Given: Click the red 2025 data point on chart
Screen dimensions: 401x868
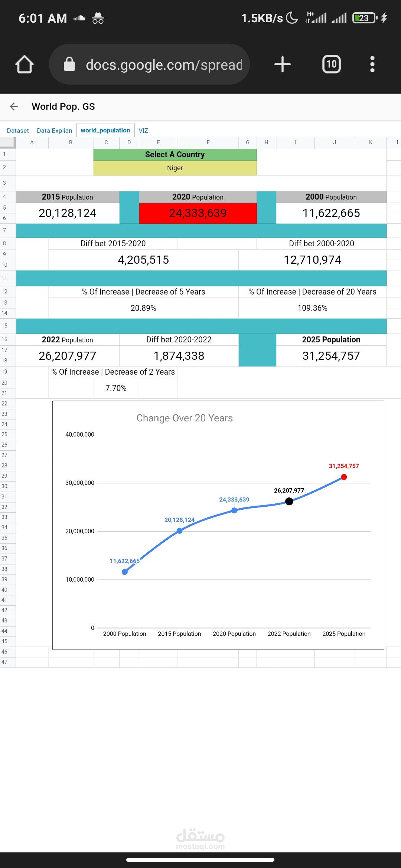Looking at the screenshot, I should point(344,477).
